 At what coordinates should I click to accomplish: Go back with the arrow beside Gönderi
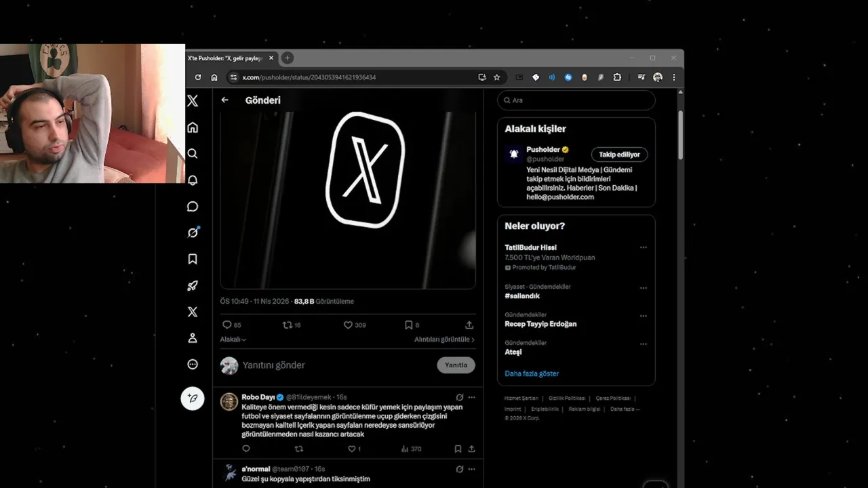pos(225,100)
